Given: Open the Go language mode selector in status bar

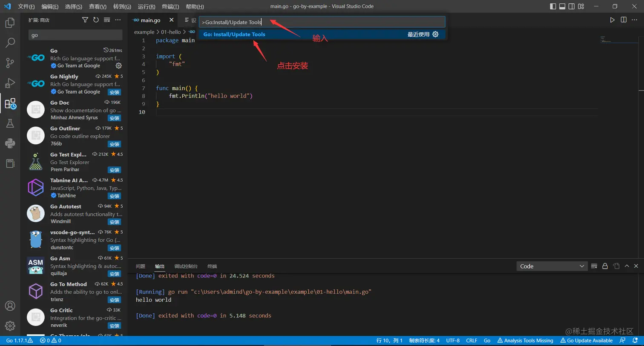Looking at the screenshot, I should click(x=487, y=340).
